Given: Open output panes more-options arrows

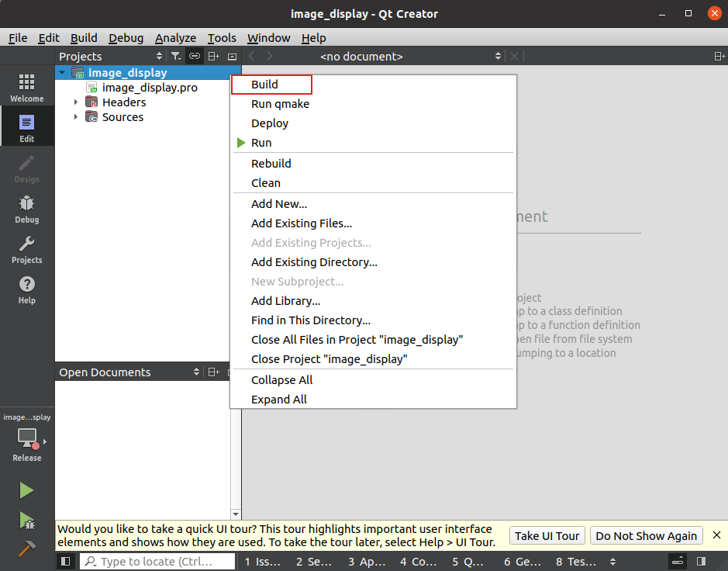Looking at the screenshot, I should click(x=612, y=562).
